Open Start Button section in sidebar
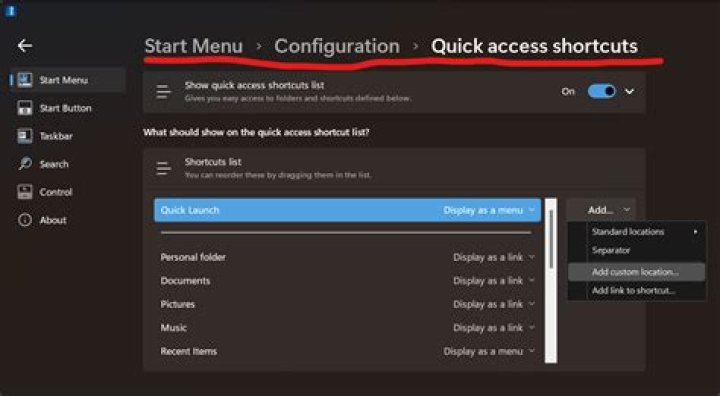 click(68, 108)
